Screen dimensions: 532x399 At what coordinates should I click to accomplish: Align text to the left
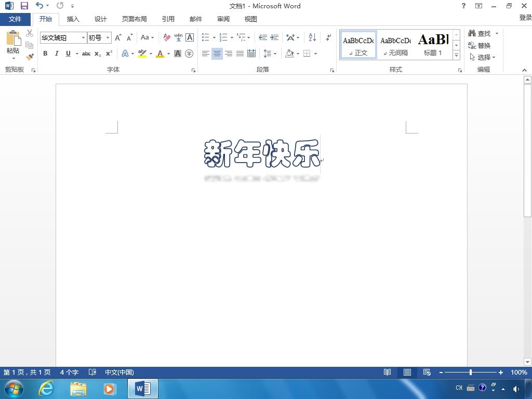pyautogui.click(x=205, y=54)
